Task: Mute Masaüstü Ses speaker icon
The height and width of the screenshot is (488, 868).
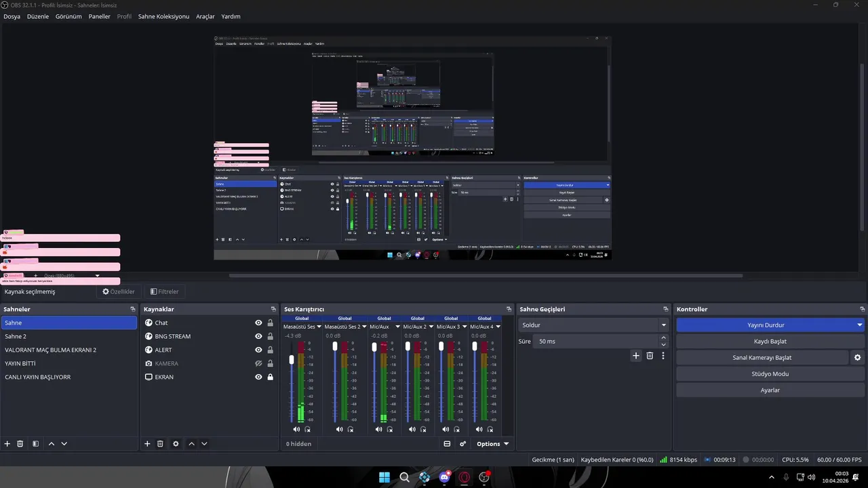Action: [296, 429]
